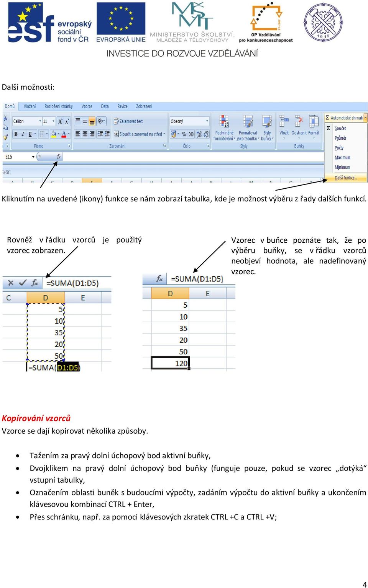Open the Data ribbon tab

click(x=105, y=106)
